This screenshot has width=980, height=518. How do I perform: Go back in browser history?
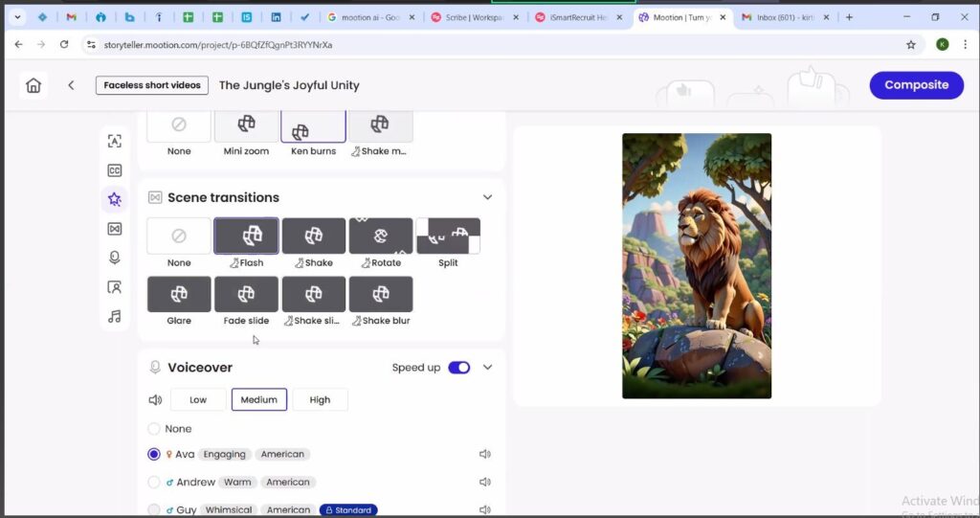(x=19, y=44)
